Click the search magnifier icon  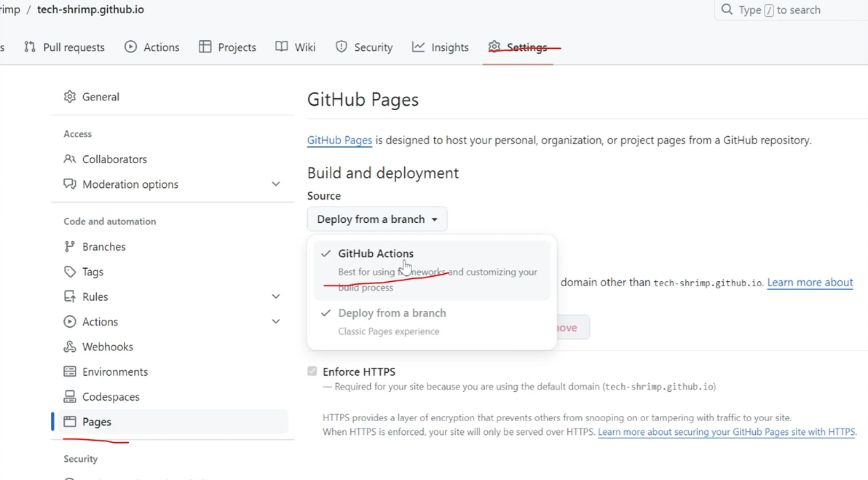coord(727,9)
